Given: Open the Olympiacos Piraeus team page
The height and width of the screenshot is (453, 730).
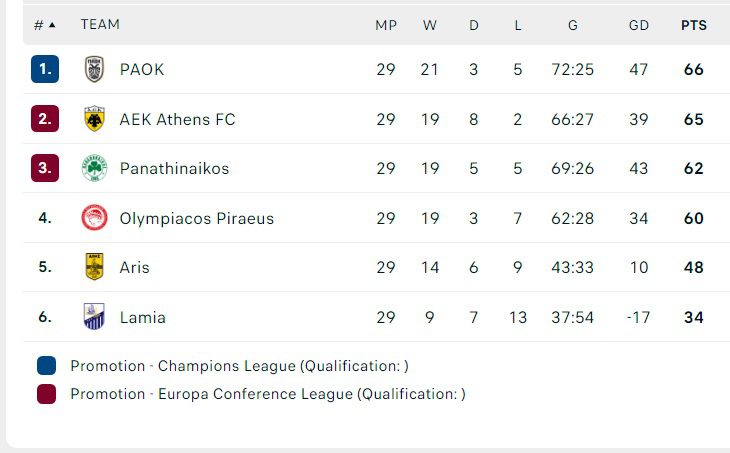Looking at the screenshot, I should [196, 218].
